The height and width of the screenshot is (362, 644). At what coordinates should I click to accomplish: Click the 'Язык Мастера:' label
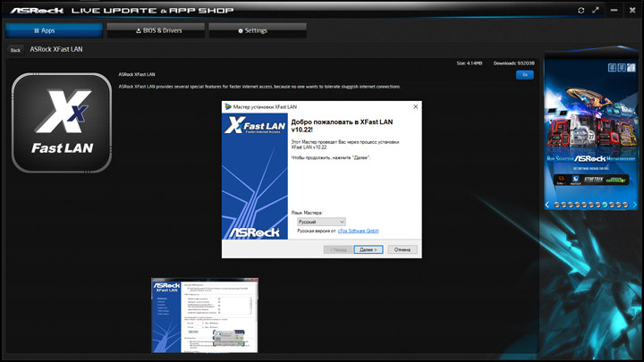307,213
